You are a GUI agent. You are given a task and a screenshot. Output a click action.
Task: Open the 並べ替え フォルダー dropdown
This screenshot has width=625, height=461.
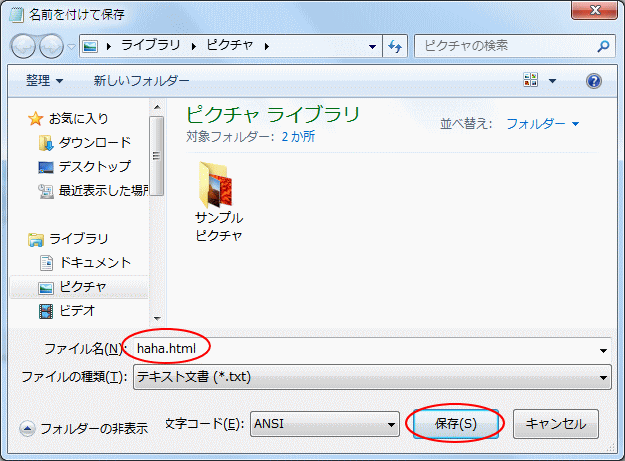pyautogui.click(x=542, y=124)
